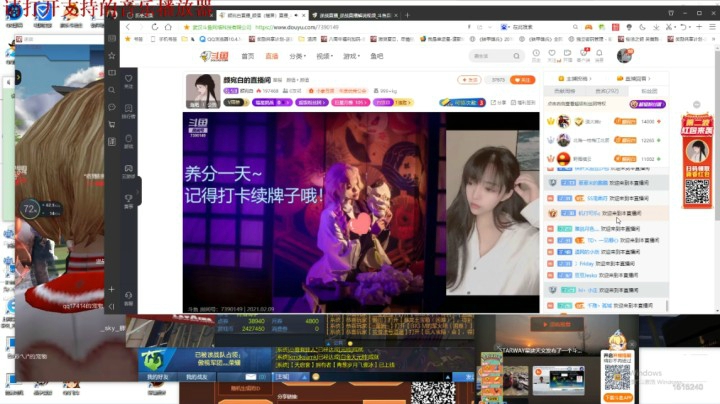Click the orange play button on sunset video
Viewport: 720px width, 404px height.
pyautogui.click(x=557, y=324)
